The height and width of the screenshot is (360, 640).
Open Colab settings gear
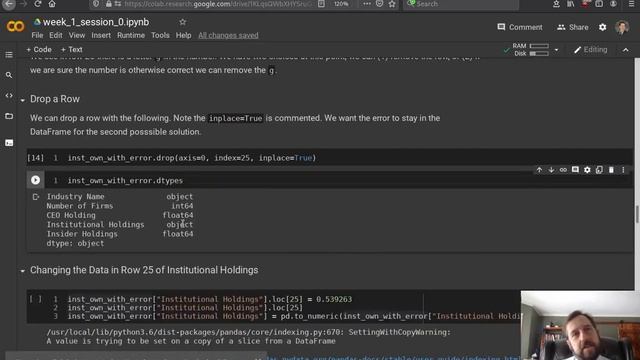[602, 27]
